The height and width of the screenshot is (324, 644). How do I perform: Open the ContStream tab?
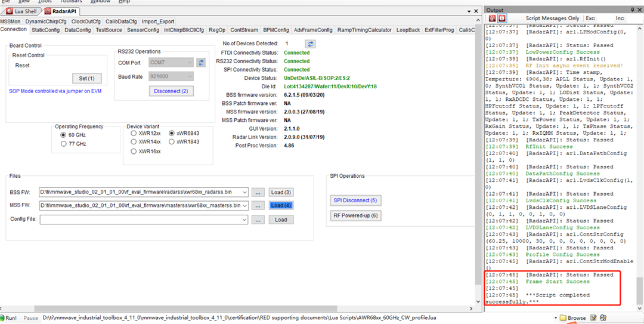coord(244,30)
